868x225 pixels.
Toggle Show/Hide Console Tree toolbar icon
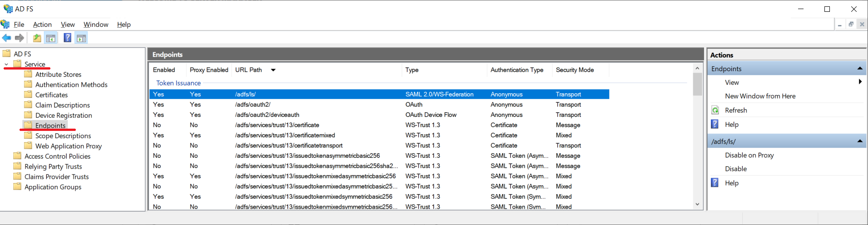click(51, 38)
